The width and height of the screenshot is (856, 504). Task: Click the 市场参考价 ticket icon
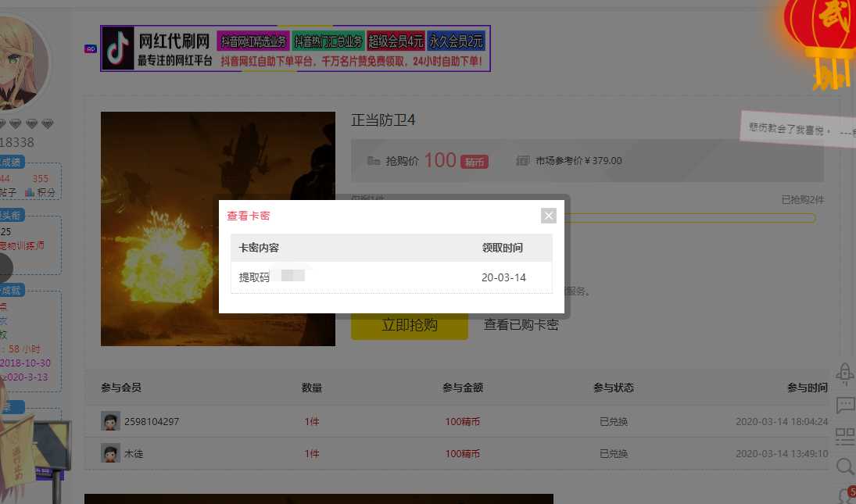pyautogui.click(x=522, y=160)
